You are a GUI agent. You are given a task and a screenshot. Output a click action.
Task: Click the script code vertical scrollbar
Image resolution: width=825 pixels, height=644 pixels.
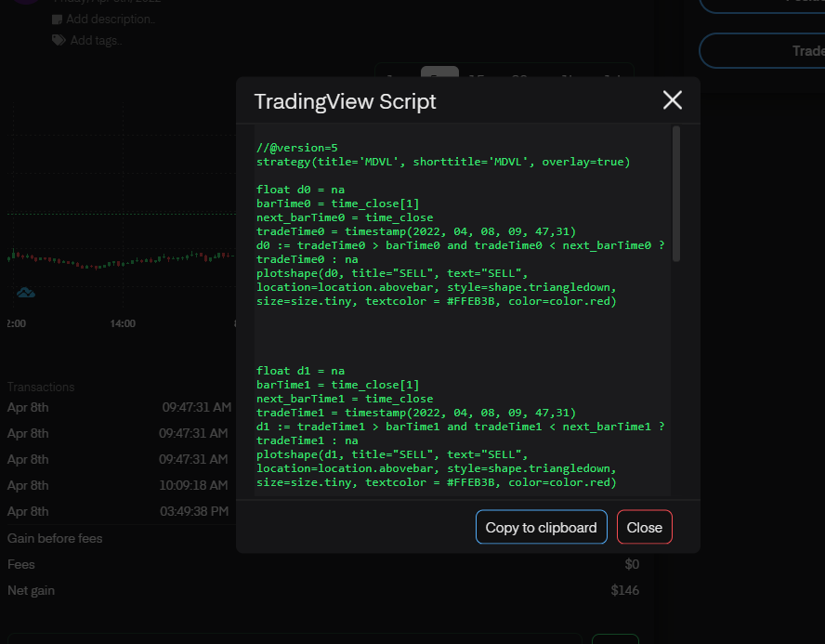(x=676, y=193)
